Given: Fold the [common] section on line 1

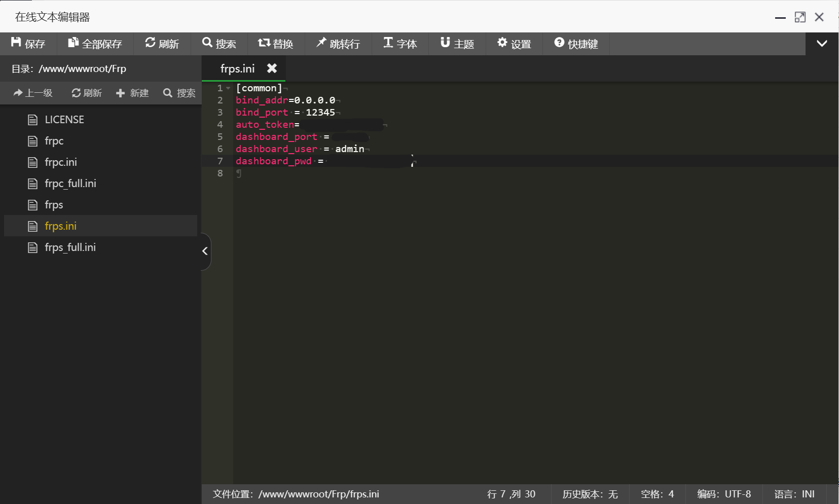Looking at the screenshot, I should pos(228,88).
